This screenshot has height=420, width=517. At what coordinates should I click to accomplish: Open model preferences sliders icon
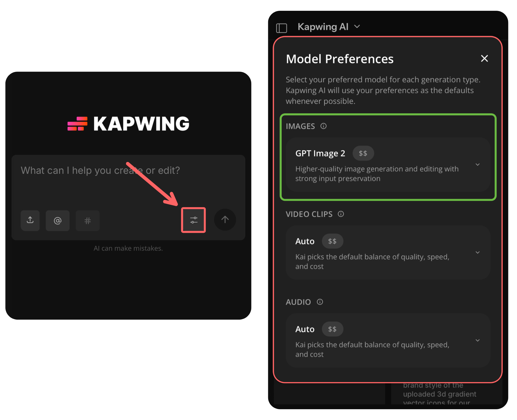click(194, 220)
